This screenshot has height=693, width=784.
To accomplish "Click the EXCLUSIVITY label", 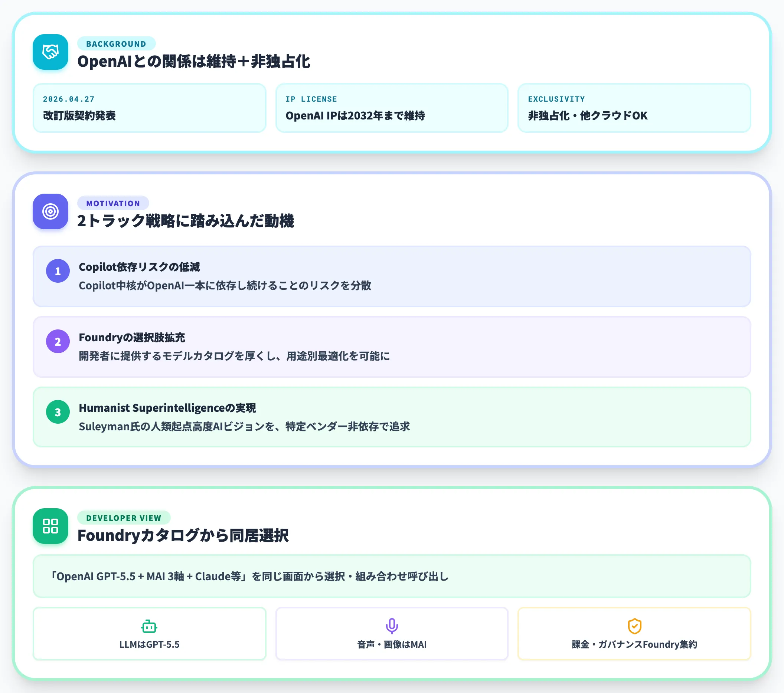I will 556,99.
